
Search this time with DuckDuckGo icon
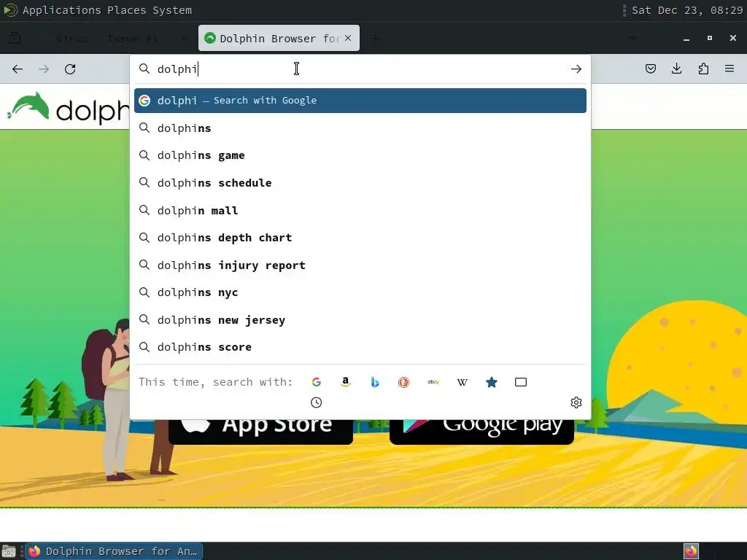404,382
